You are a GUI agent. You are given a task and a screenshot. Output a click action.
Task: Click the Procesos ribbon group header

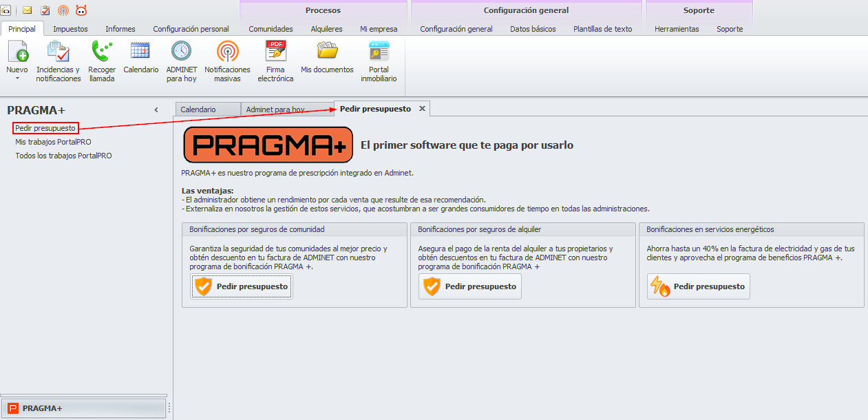click(x=323, y=10)
